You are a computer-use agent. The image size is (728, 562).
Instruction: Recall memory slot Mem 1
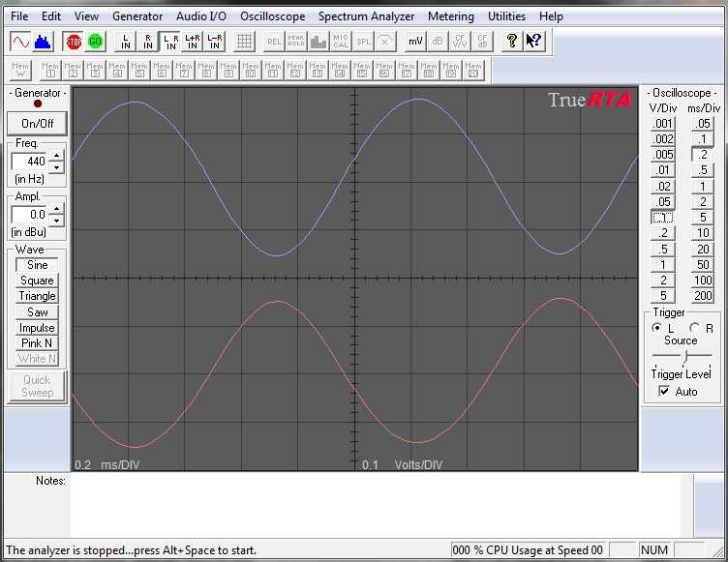tap(50, 70)
